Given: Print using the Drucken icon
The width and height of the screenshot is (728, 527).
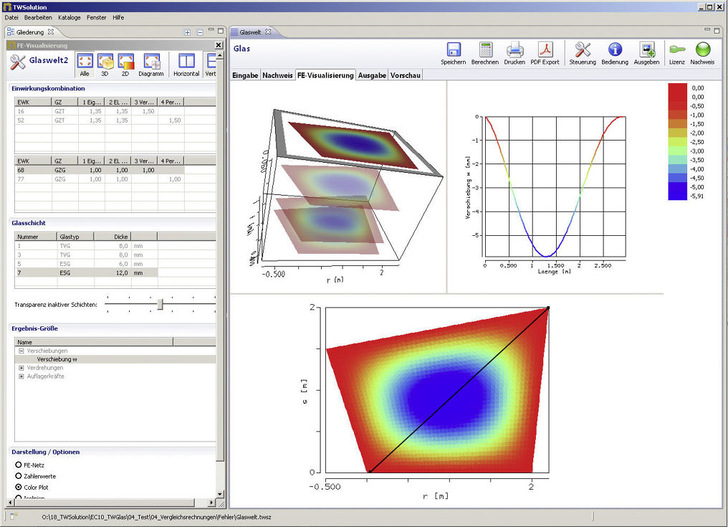Looking at the screenshot, I should (514, 50).
